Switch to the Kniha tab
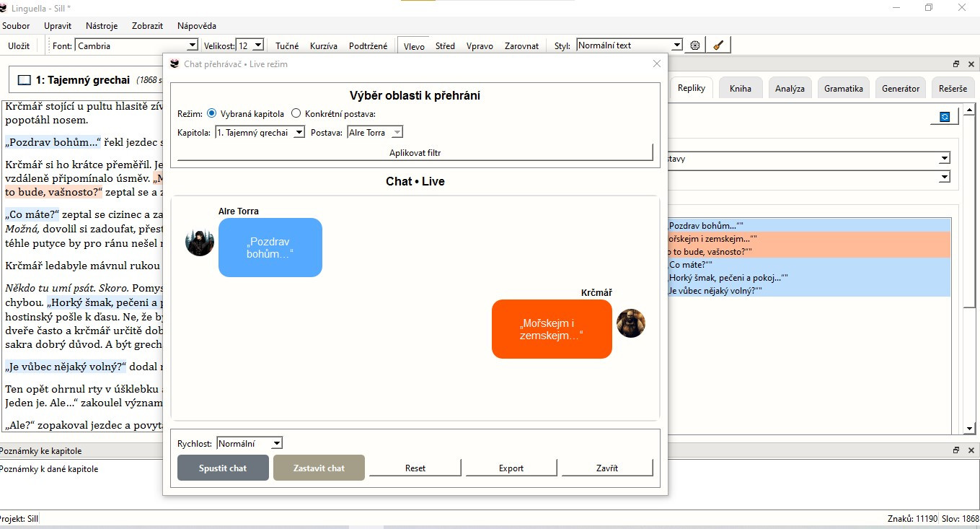Image resolution: width=980 pixels, height=529 pixels. point(740,88)
